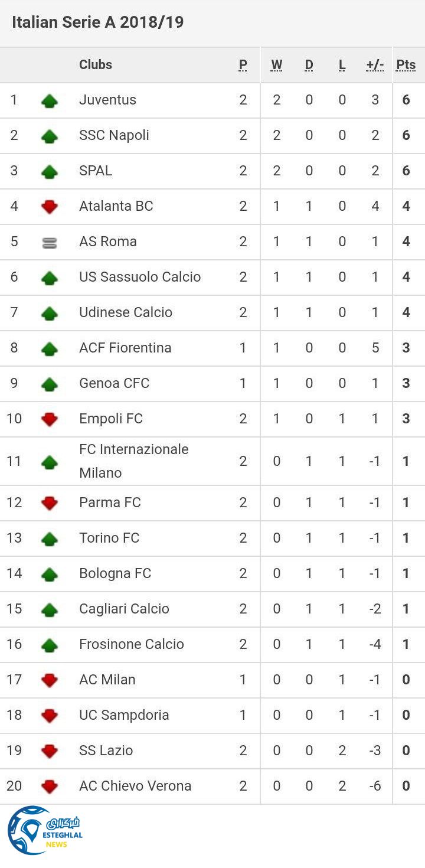425x868 pixels.
Task: Select AC Chievo Verona club name
Action: (x=135, y=786)
